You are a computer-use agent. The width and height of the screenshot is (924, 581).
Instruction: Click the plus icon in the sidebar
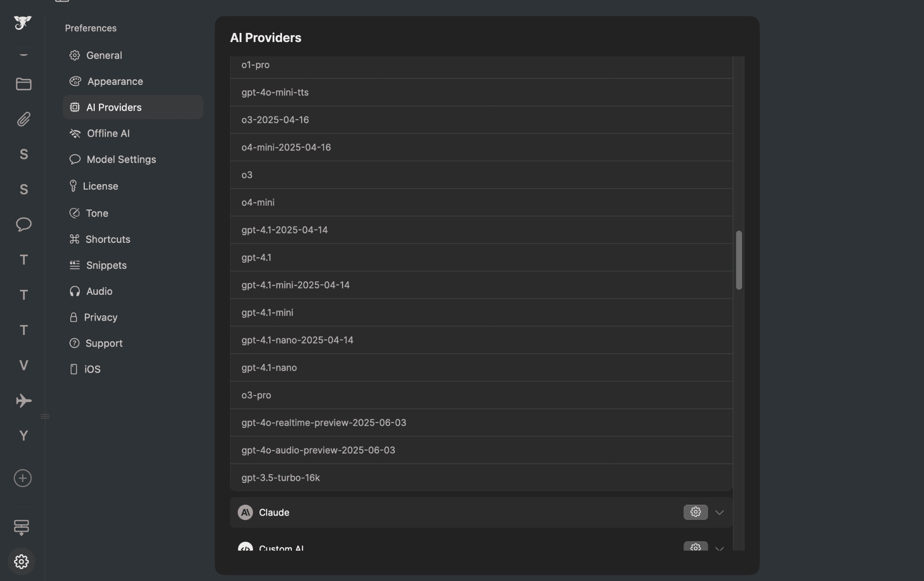[23, 478]
